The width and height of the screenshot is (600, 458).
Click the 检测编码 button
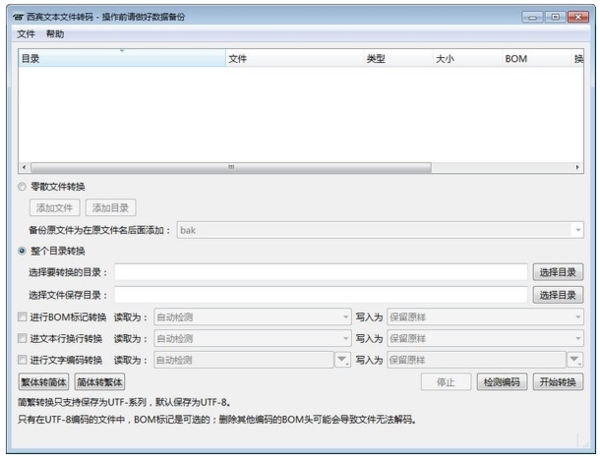(501, 382)
